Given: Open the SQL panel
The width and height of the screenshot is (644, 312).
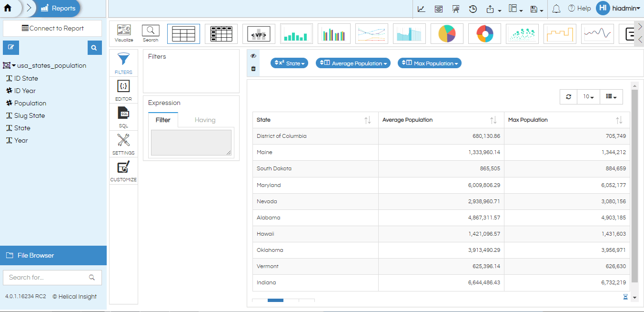Looking at the screenshot, I should pos(123,117).
